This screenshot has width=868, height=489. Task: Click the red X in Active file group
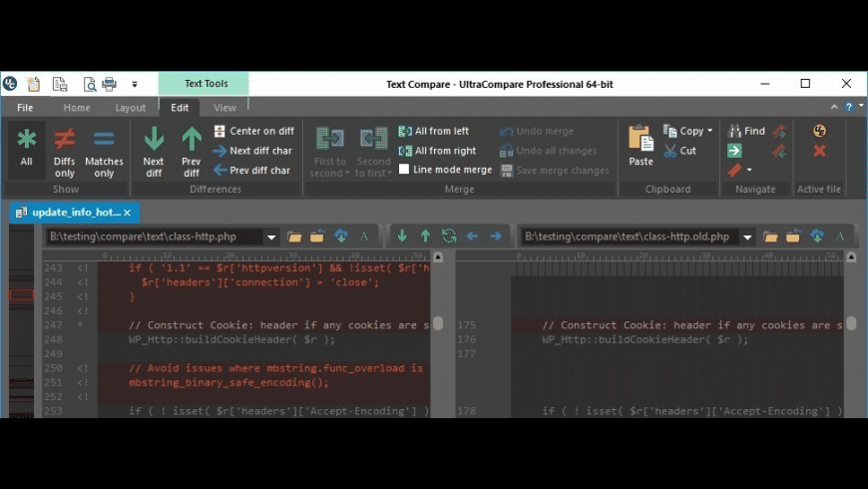click(819, 151)
